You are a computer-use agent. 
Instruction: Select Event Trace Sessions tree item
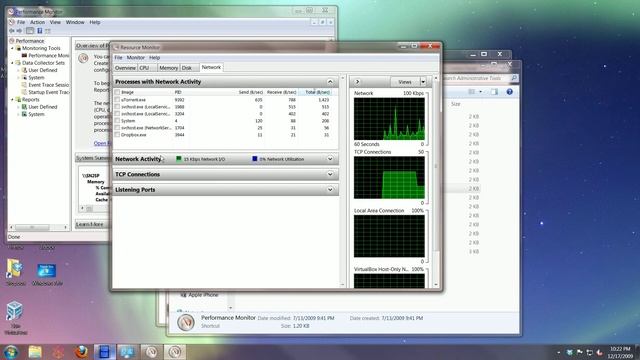[x=48, y=85]
